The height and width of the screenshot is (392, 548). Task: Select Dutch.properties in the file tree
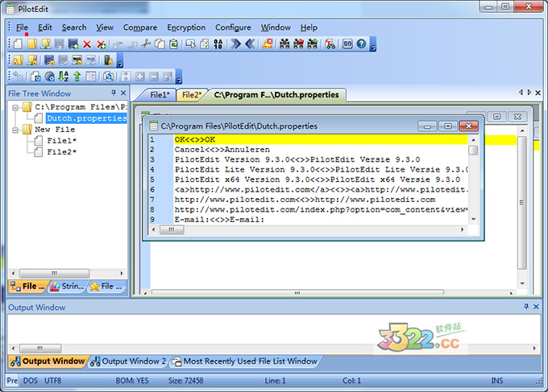(86, 118)
